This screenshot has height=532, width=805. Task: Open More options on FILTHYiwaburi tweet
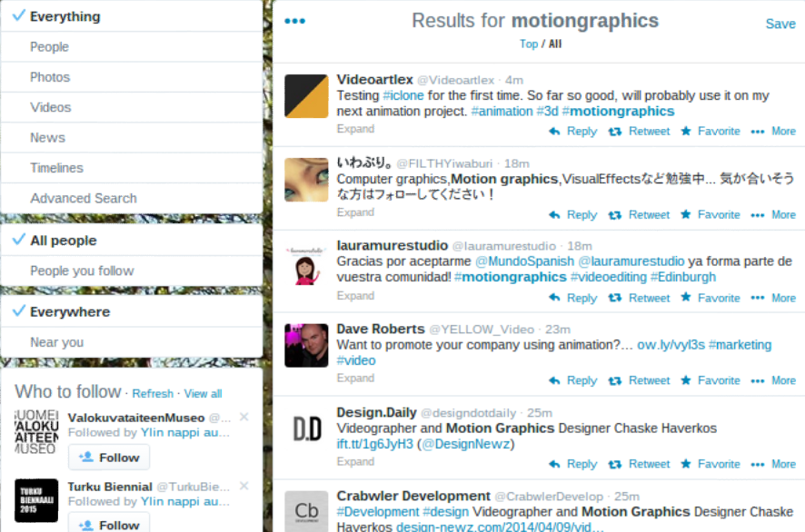click(x=773, y=215)
